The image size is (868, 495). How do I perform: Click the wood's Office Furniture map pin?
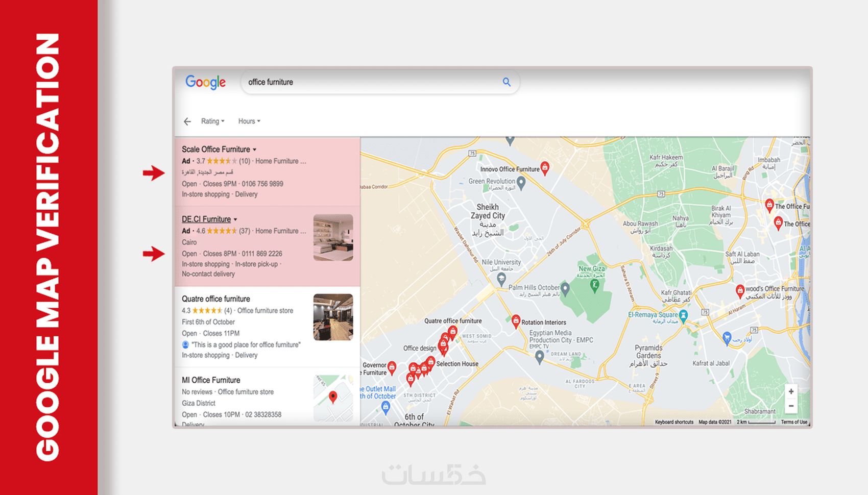coord(740,291)
